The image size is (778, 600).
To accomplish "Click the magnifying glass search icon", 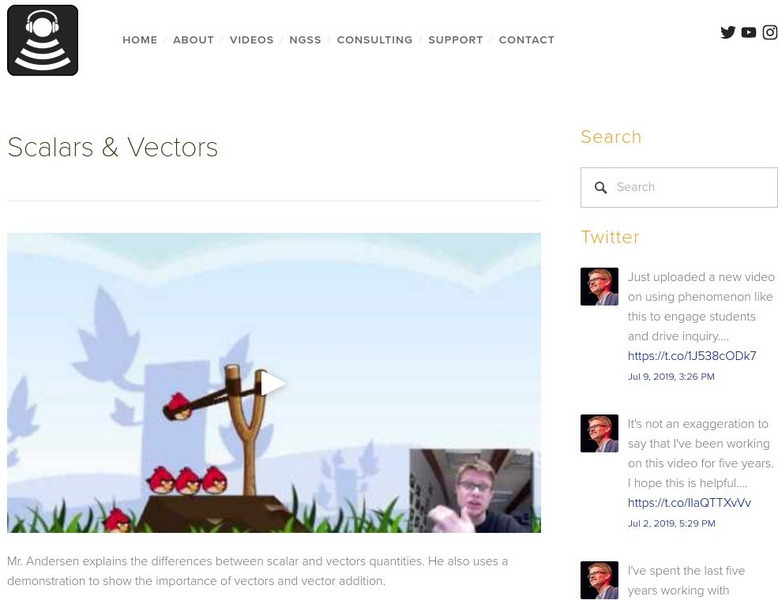I will pyautogui.click(x=600, y=188).
